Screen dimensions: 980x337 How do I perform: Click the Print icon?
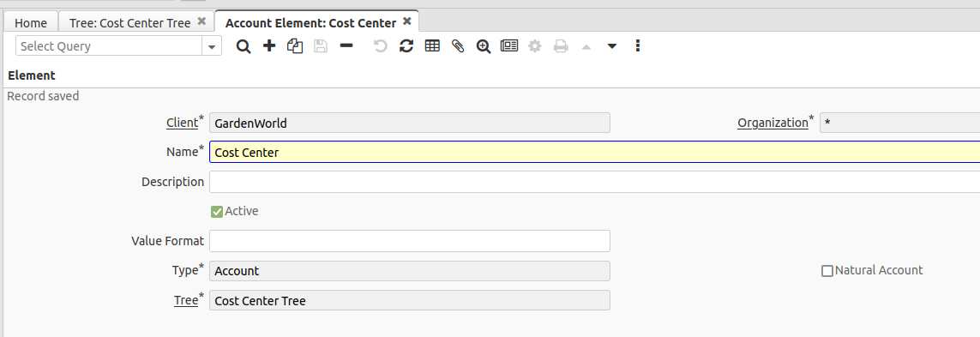pyautogui.click(x=561, y=46)
